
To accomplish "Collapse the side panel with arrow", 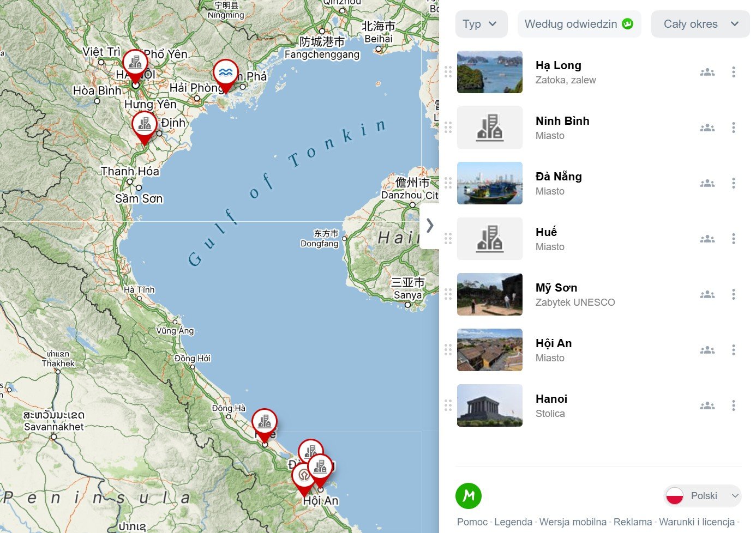I will 430,225.
